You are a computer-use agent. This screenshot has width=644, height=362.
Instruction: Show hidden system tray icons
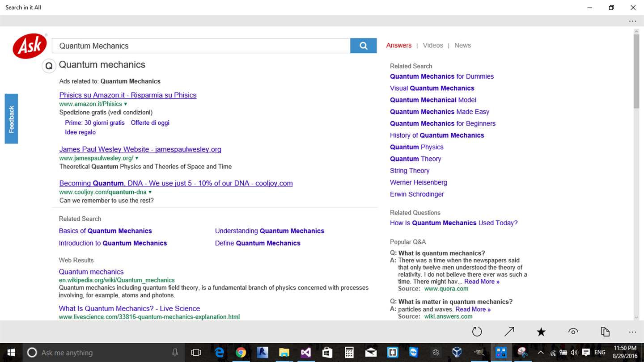(x=541, y=353)
